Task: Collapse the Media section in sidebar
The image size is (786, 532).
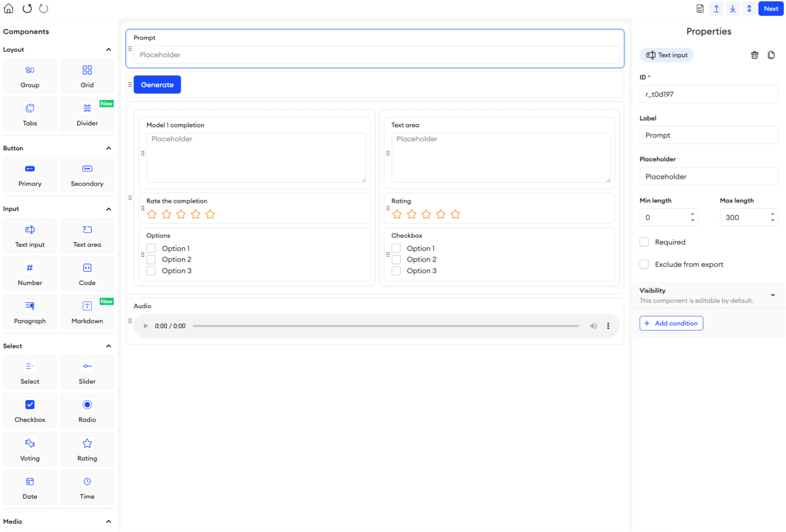Action: coord(108,521)
